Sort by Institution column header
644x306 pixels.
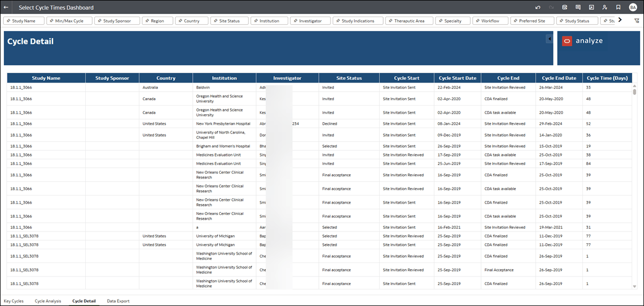coord(224,78)
